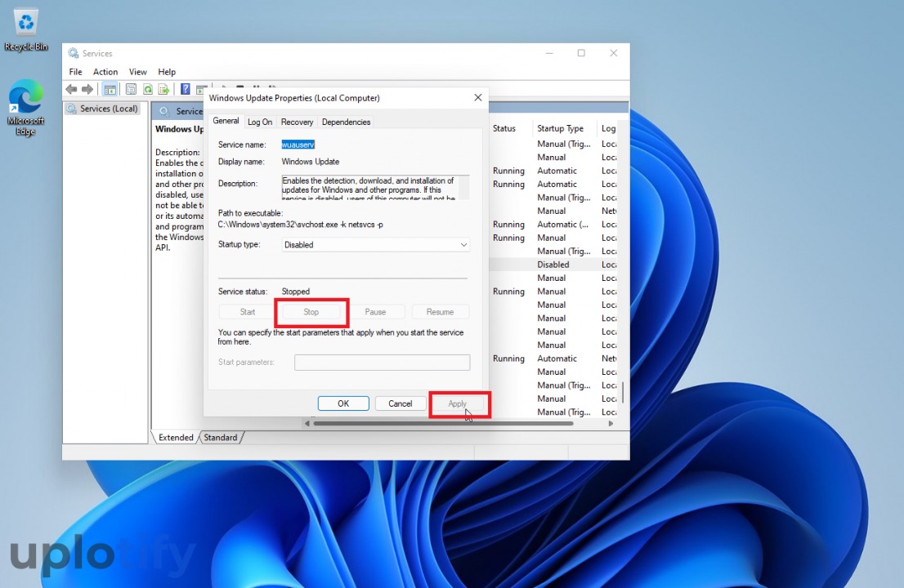
Task: Click the Export List toolbar icon
Action: pos(163,89)
